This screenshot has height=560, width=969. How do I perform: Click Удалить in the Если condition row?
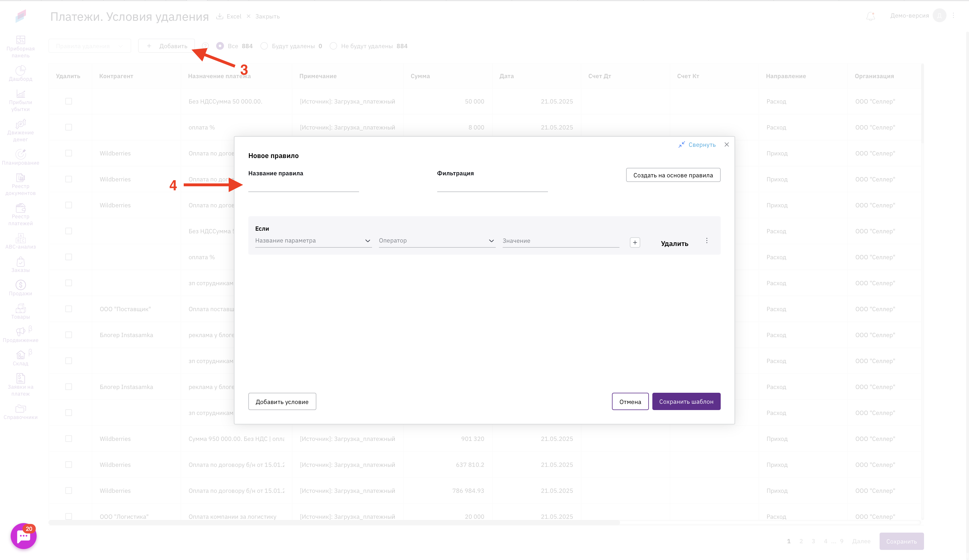[x=675, y=244]
